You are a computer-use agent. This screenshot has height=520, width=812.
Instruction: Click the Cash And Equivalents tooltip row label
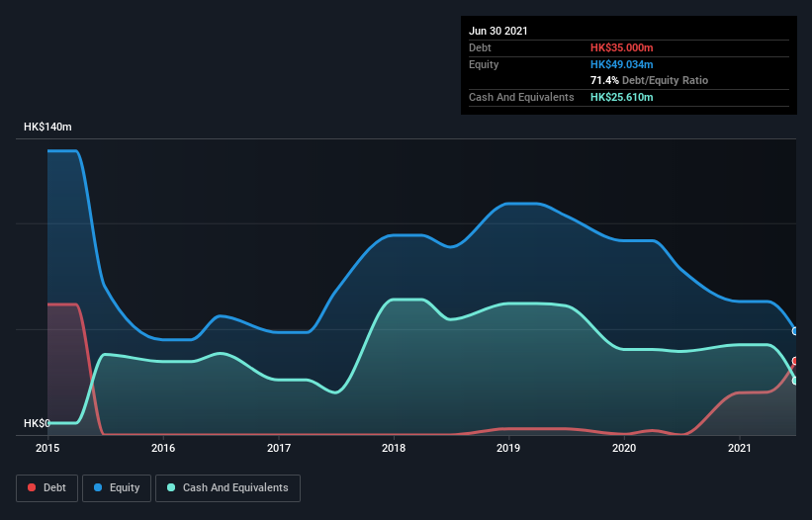(521, 97)
